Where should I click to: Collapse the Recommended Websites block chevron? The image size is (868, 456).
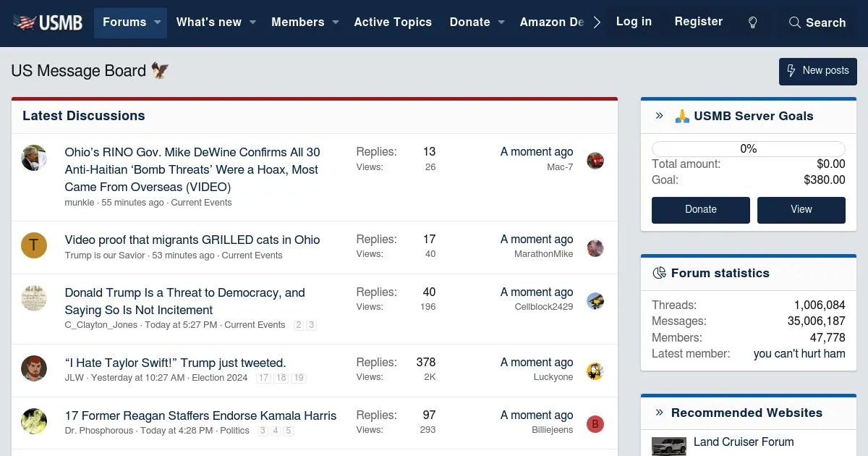tap(659, 413)
